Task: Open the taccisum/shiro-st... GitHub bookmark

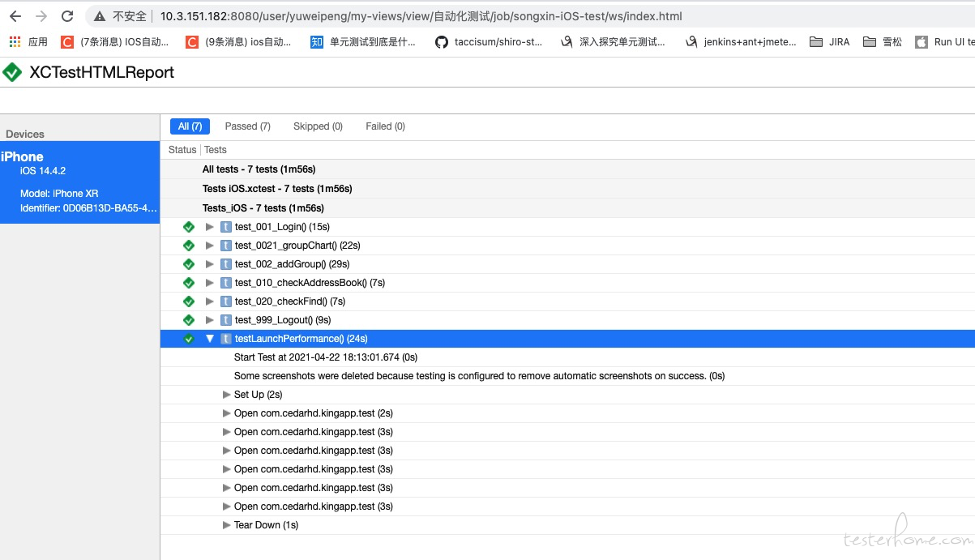Action: 489,41
